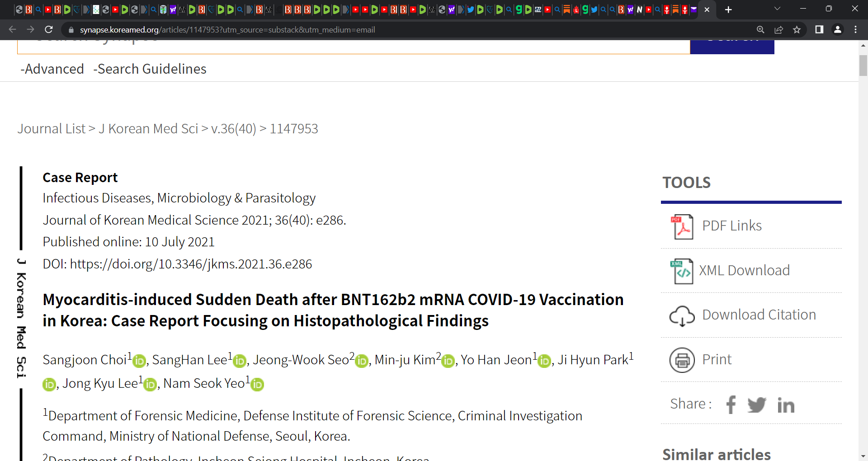This screenshot has height=461, width=868.
Task: Share this page from the address bar
Action: coord(778,29)
